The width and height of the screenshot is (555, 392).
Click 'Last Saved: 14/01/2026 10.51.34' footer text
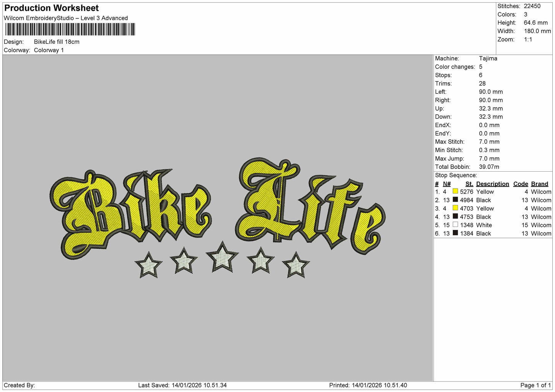[182, 385]
